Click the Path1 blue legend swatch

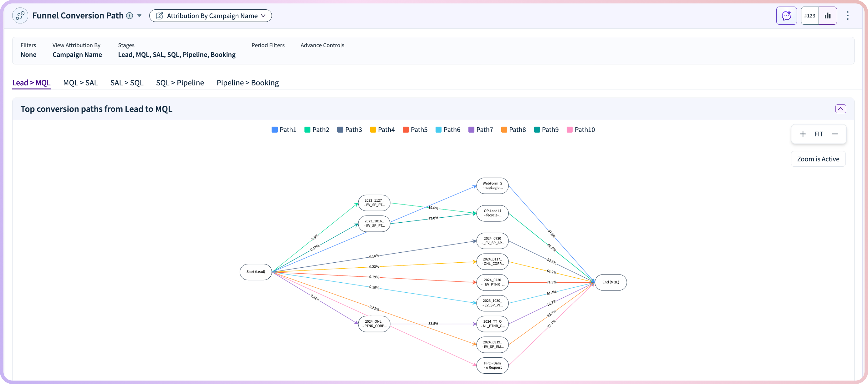(x=274, y=130)
